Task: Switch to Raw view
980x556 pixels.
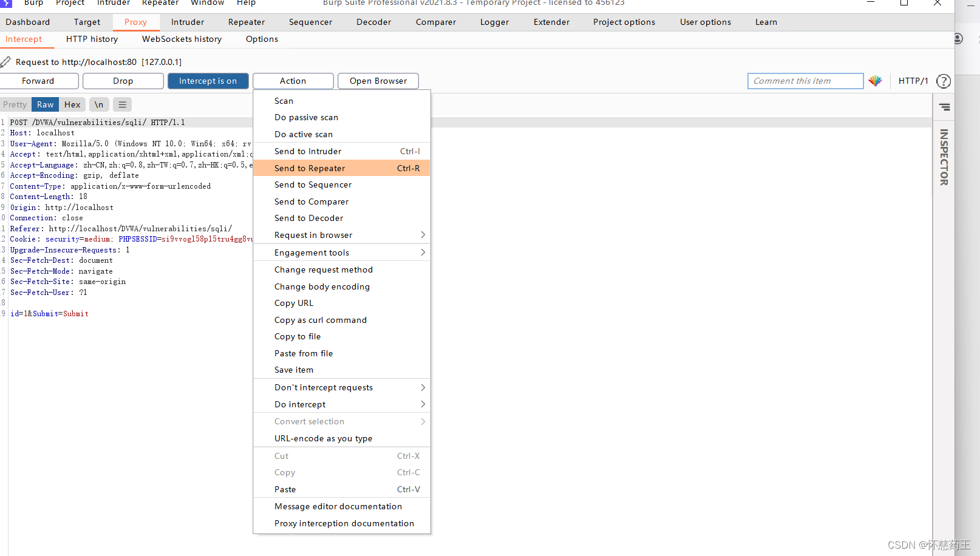Action: click(x=45, y=104)
